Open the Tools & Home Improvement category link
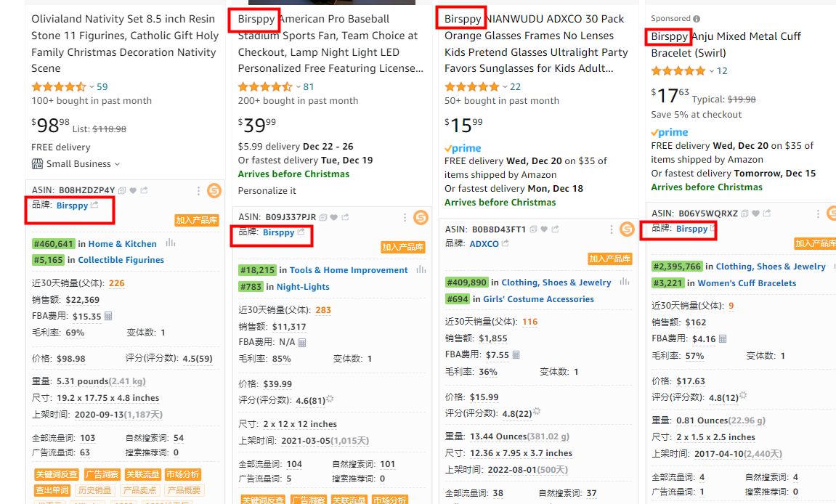Screen dimensions: 836x504 coord(349,270)
